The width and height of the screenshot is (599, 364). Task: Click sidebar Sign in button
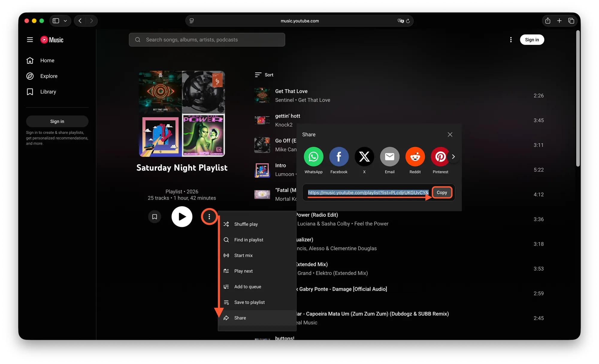tap(57, 121)
